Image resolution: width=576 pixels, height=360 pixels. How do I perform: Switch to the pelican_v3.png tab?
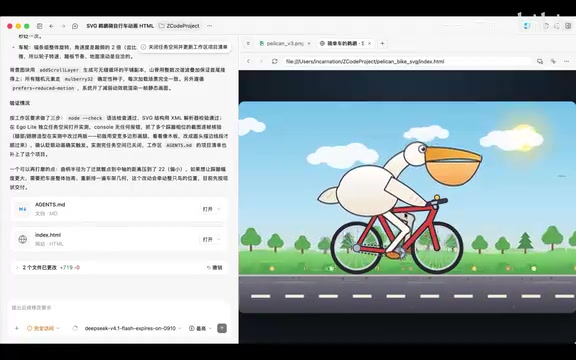[x=282, y=43]
